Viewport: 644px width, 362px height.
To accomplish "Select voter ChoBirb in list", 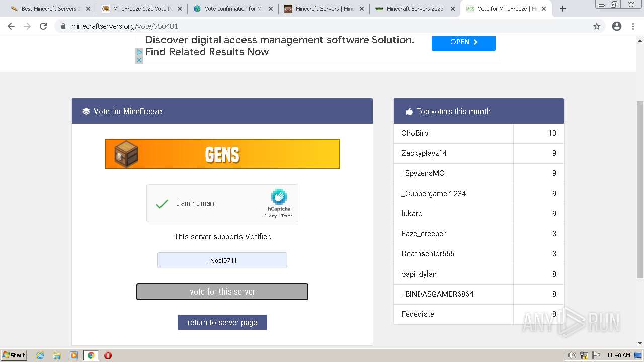I will tap(415, 133).
